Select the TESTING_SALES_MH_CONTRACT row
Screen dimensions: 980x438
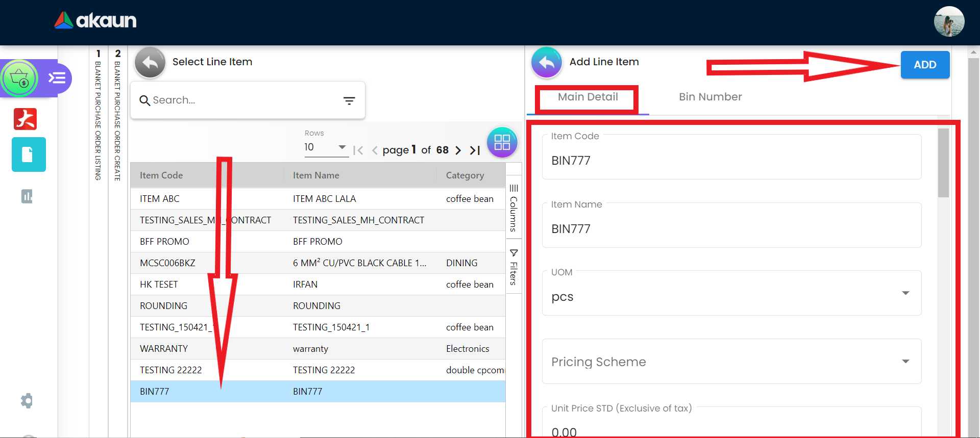(x=317, y=220)
